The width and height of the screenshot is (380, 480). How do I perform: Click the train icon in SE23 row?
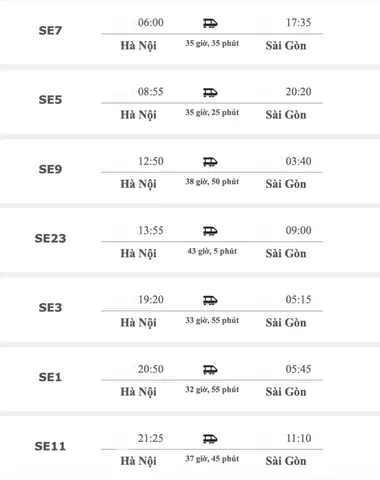click(210, 231)
